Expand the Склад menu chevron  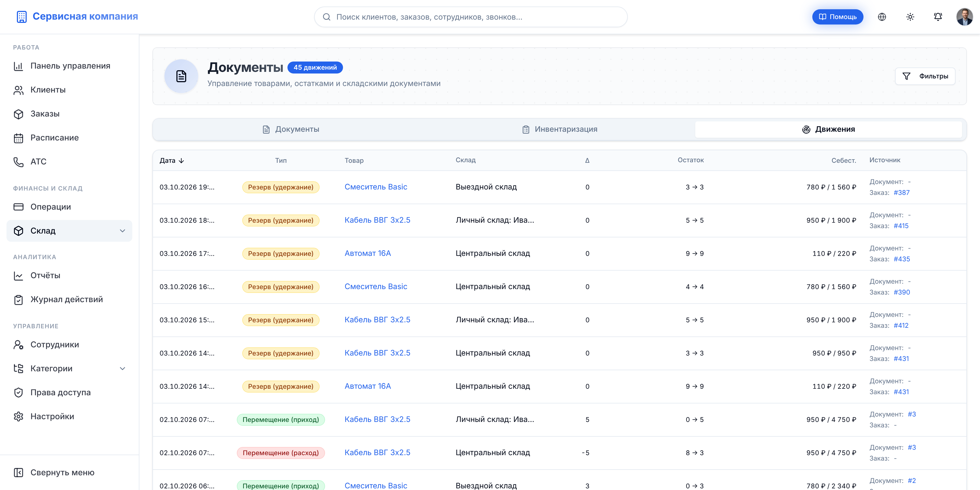pos(122,231)
